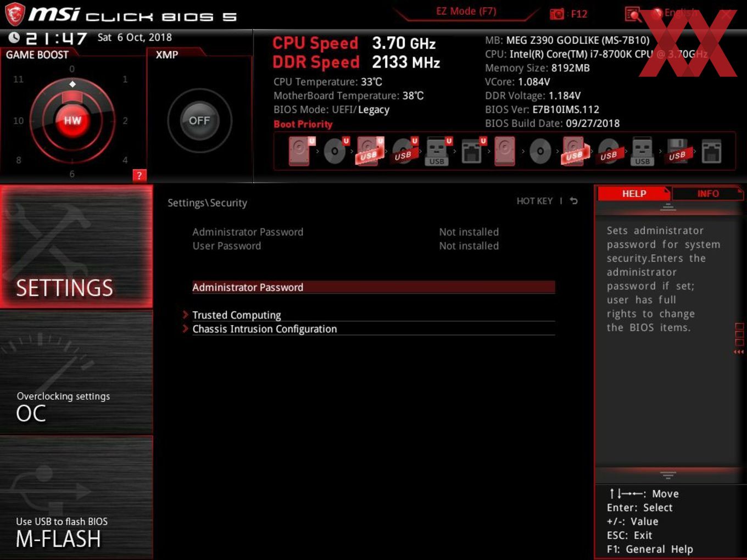
Task: Select the UEFI network boot icon
Action: tap(472, 151)
